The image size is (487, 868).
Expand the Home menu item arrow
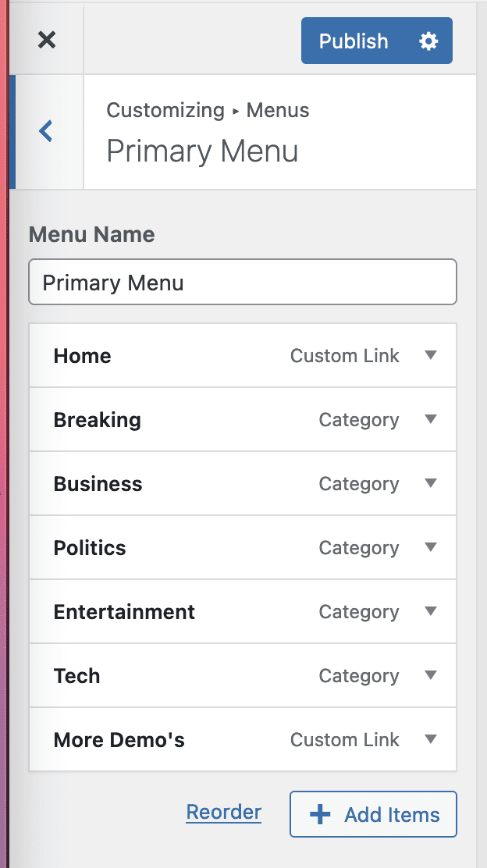point(430,356)
